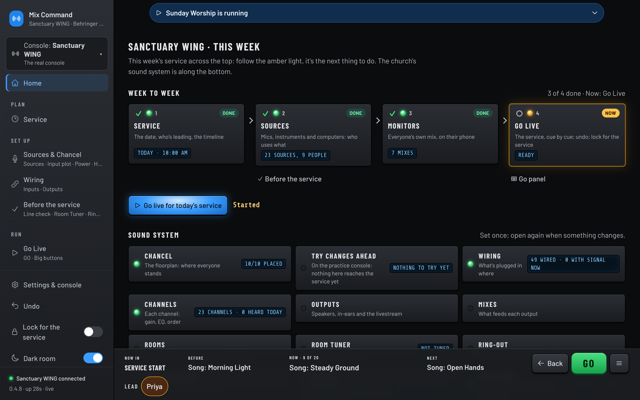The width and height of the screenshot is (640, 400).
Task: Click the console icon beside Sanctuary WING
Action: click(16, 54)
